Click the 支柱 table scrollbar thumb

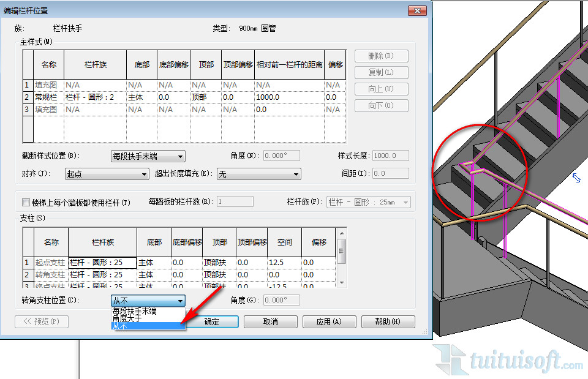(342, 251)
